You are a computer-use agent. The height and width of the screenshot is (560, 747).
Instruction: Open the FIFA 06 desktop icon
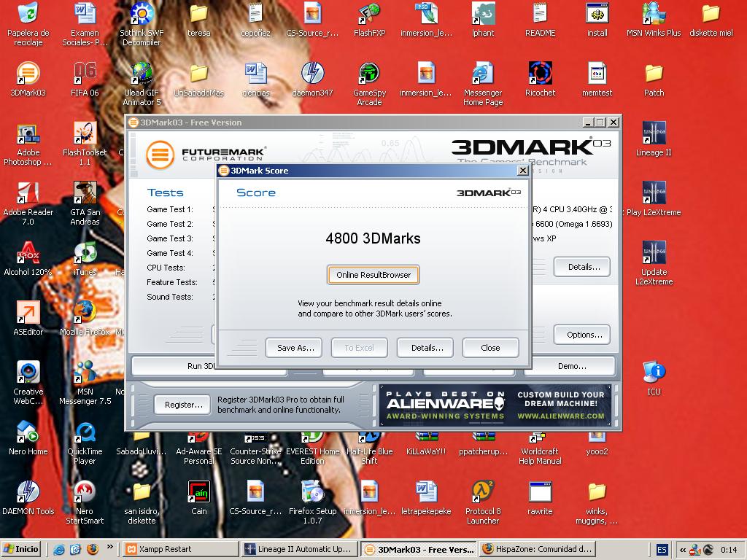[85, 74]
